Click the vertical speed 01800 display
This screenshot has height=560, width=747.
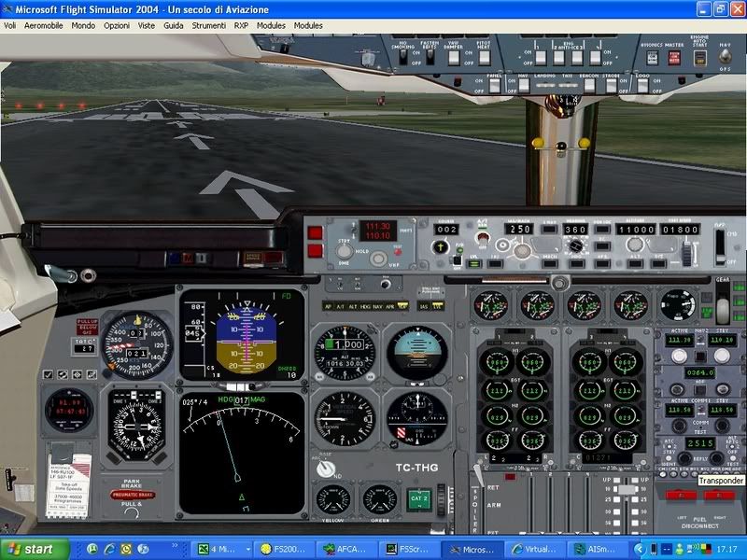[680, 230]
